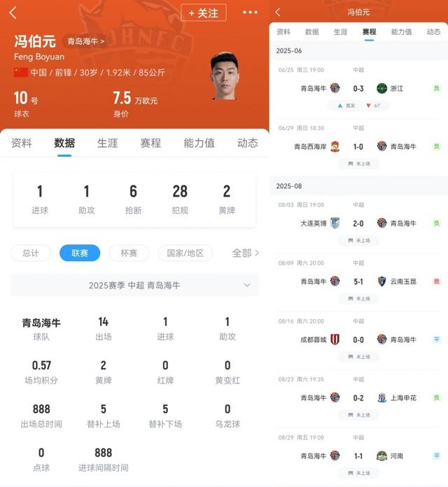Tap the back arrow on player profile

(x=13, y=13)
